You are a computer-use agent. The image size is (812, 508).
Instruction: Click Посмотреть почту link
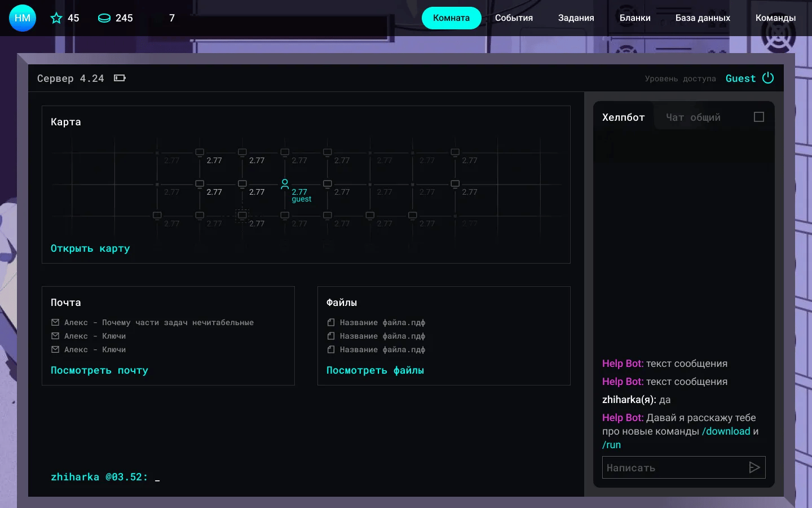(x=99, y=370)
